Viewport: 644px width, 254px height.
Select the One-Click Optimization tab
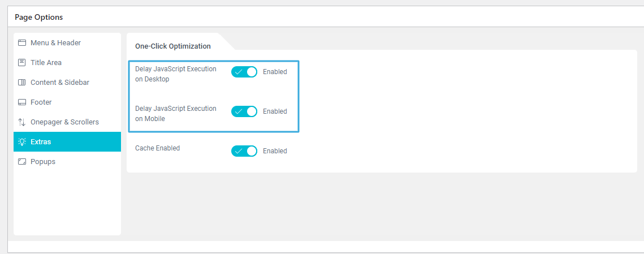click(x=173, y=46)
